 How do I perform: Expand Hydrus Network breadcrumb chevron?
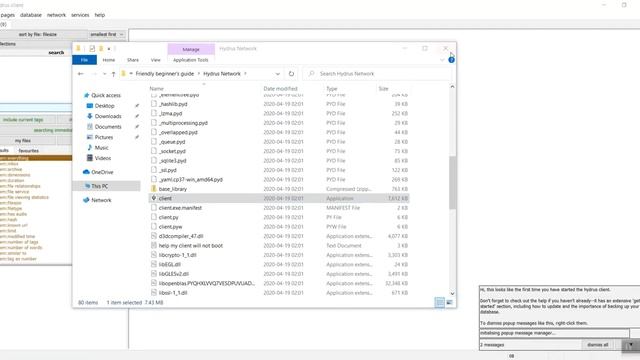click(245, 74)
